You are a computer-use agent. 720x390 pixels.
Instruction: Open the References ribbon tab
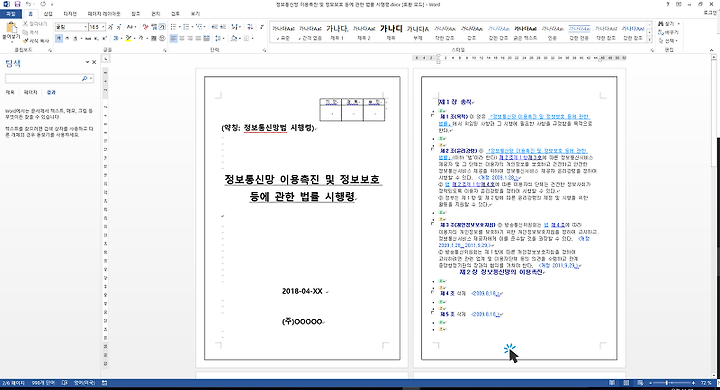(135, 14)
